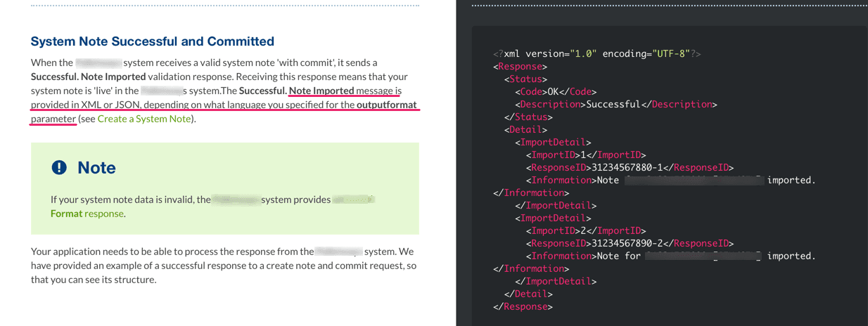Click the underlined "Note Imported" bold text
Image resolution: width=868 pixels, height=326 pixels.
tap(321, 91)
